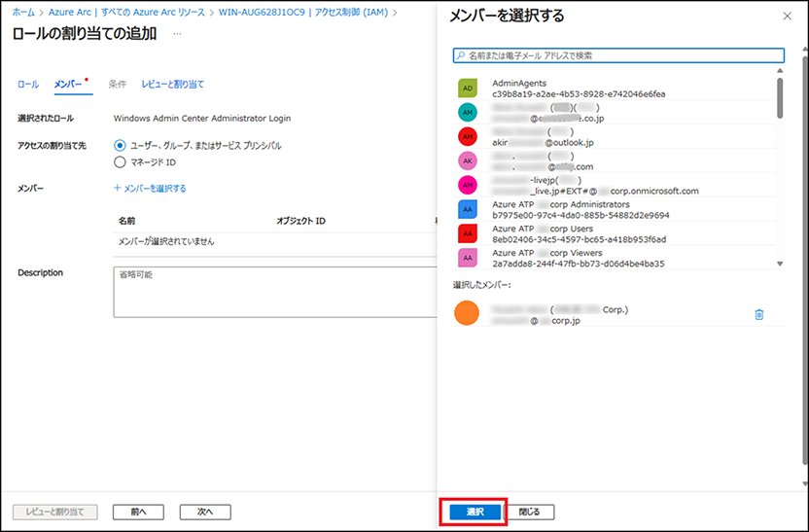Select AdminAgents from the member list
Image resolution: width=809 pixels, height=532 pixels.
click(614, 89)
